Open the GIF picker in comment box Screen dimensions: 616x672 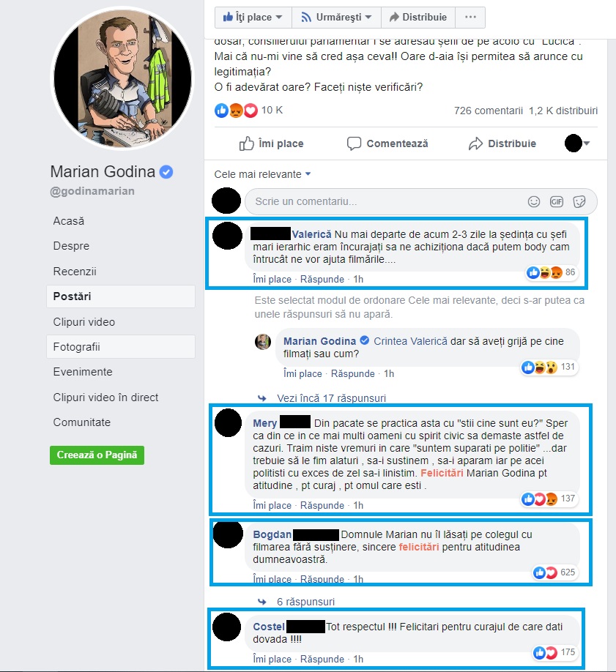click(557, 201)
